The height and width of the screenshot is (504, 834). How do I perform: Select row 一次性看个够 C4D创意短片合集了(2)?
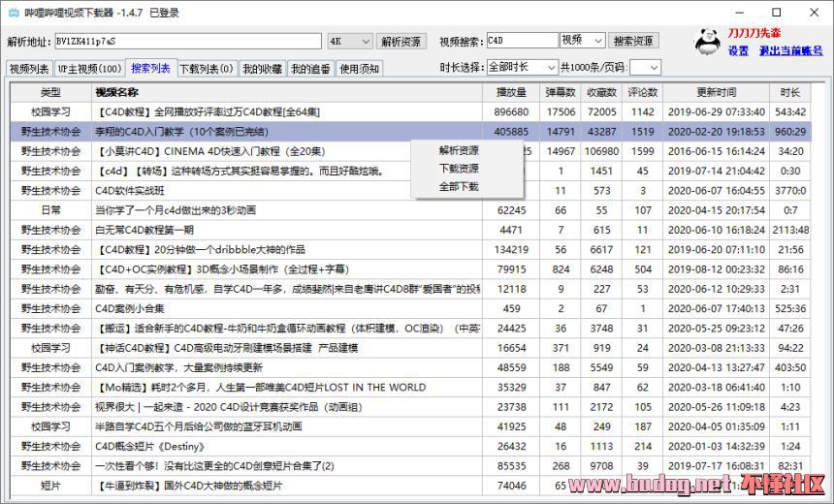coord(410,466)
